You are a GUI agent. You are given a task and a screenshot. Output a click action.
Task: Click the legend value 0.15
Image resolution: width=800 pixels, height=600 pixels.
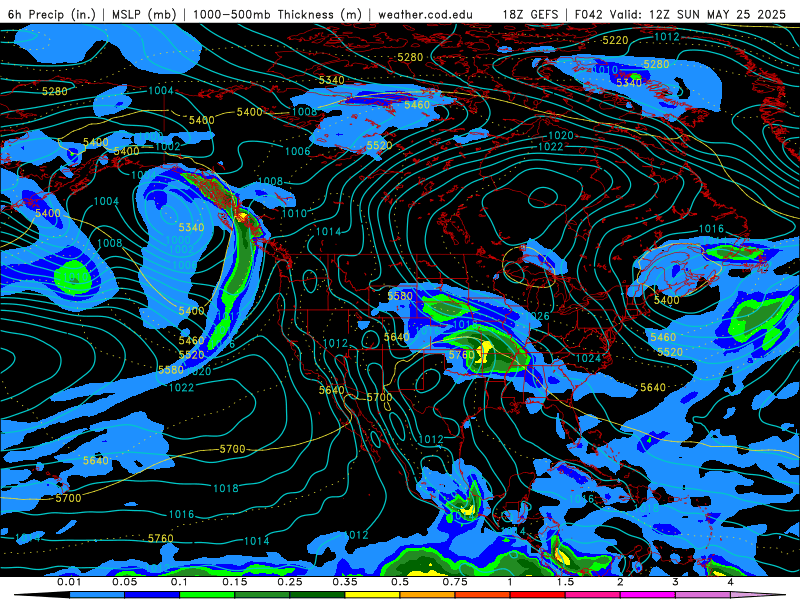235,582
